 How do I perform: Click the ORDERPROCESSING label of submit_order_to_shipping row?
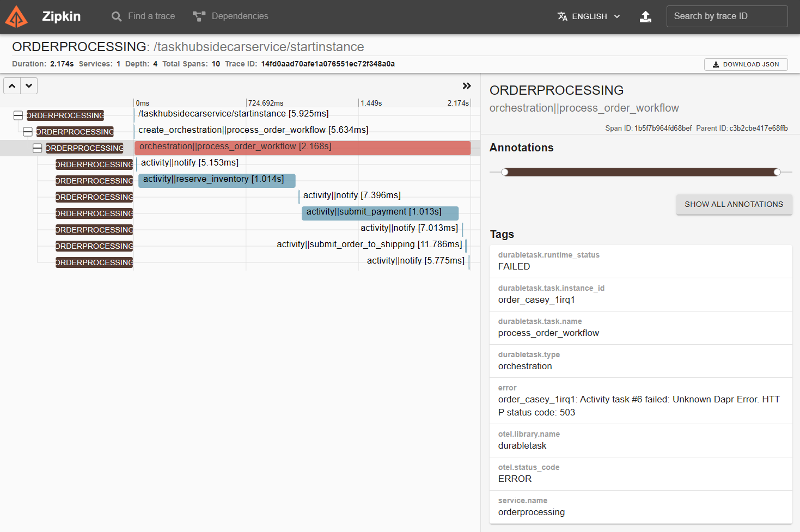[94, 246]
